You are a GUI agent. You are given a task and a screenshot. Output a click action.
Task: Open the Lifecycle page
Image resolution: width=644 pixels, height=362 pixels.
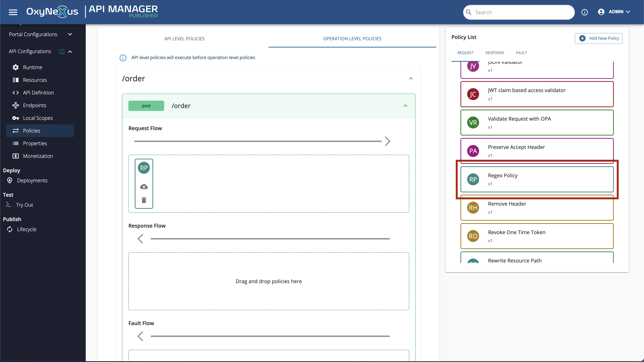(27, 229)
